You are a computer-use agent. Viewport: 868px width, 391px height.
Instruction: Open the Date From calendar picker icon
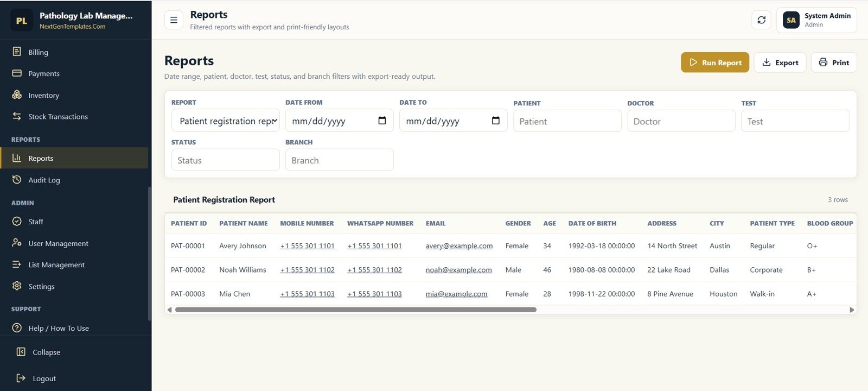tap(382, 121)
